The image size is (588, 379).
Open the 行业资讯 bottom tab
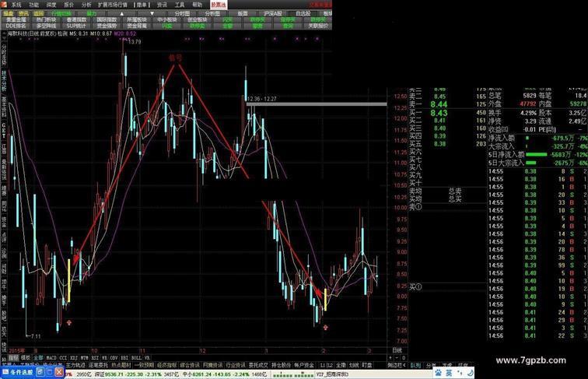coord(236,365)
